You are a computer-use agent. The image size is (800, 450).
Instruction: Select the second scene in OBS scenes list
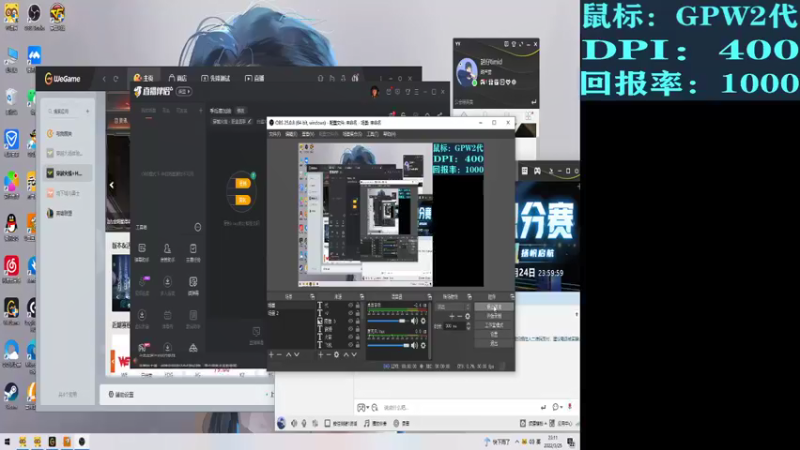pyautogui.click(x=291, y=313)
